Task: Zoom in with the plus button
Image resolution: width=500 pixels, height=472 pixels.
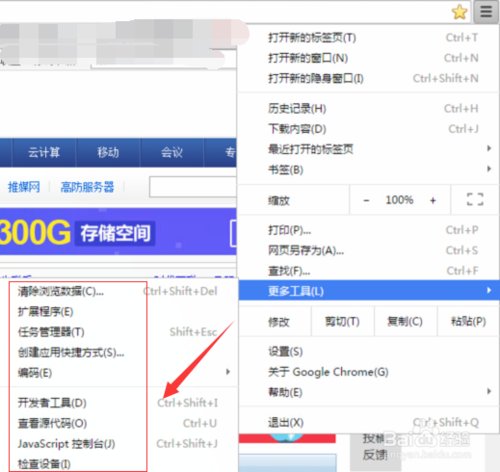Action: (x=433, y=200)
